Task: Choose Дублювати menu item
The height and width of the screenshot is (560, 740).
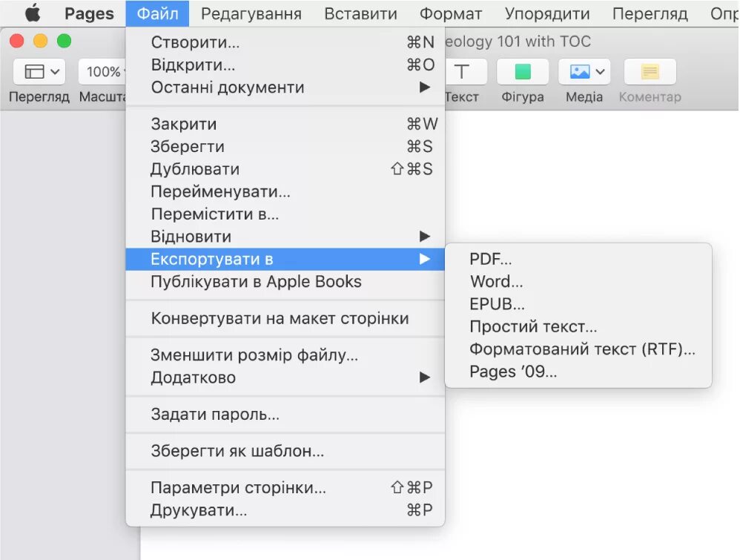Action: [285, 169]
